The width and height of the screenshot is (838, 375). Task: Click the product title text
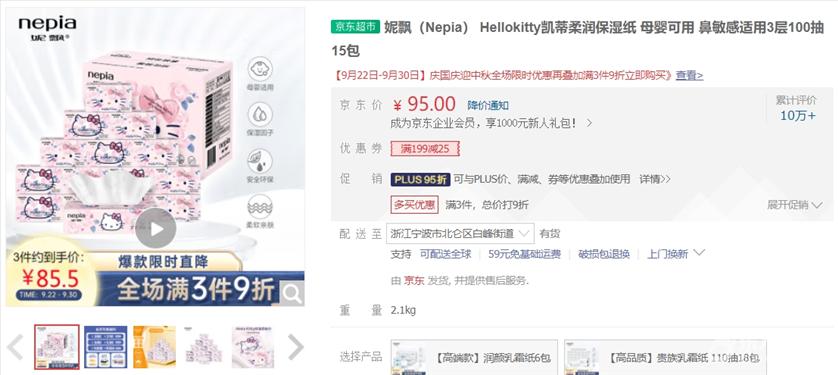577,39
